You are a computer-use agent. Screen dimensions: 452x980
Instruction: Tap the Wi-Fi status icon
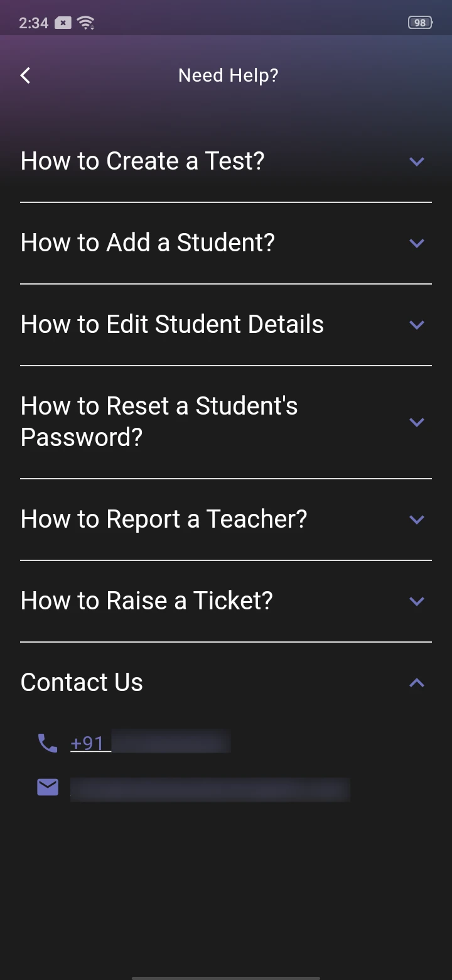(x=85, y=23)
